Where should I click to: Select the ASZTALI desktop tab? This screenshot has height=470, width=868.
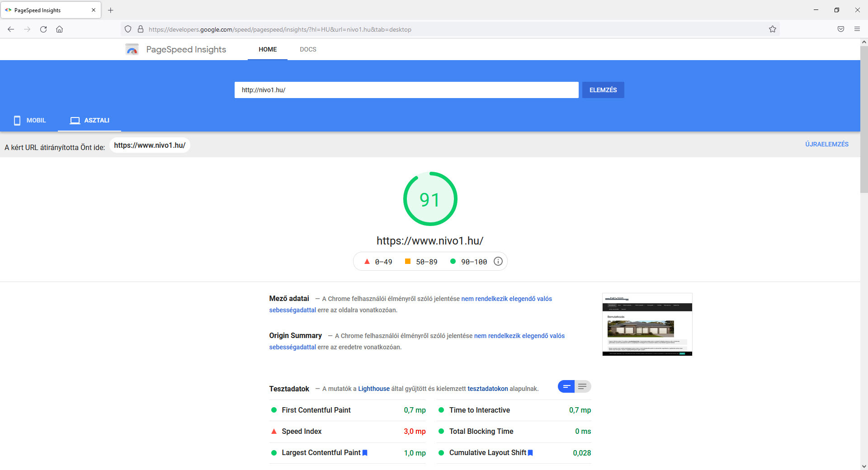(x=90, y=120)
